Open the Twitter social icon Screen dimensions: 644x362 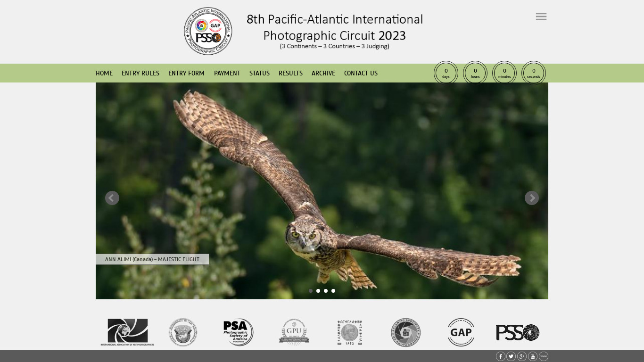pos(511,356)
